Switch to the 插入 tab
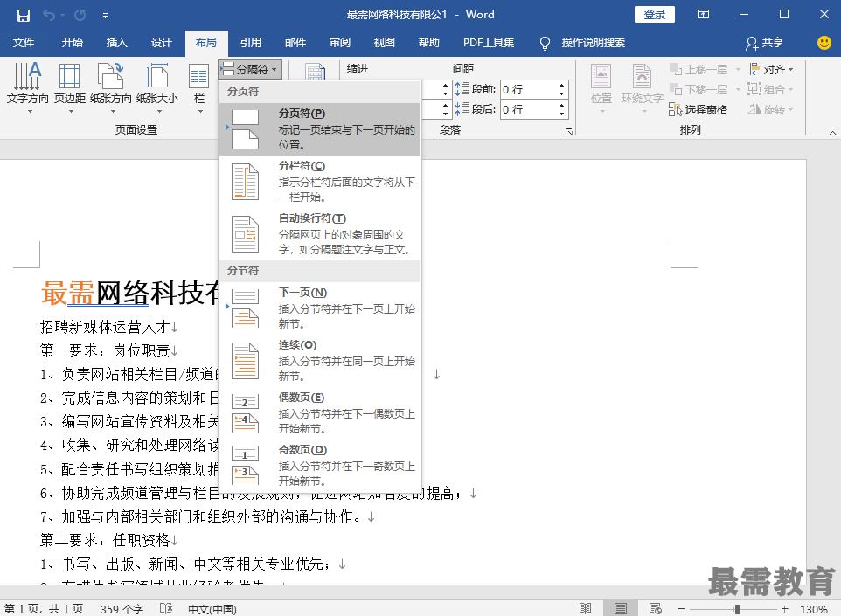The image size is (841, 616). pos(116,42)
